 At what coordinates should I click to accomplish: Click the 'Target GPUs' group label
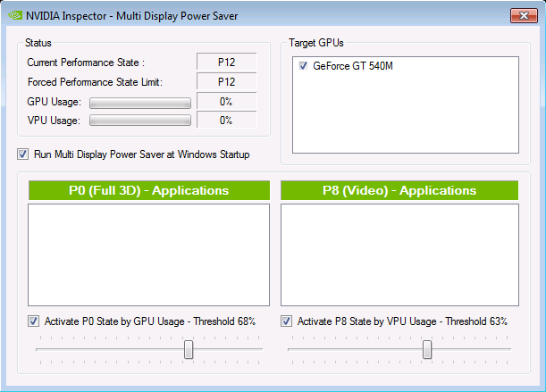coord(316,43)
